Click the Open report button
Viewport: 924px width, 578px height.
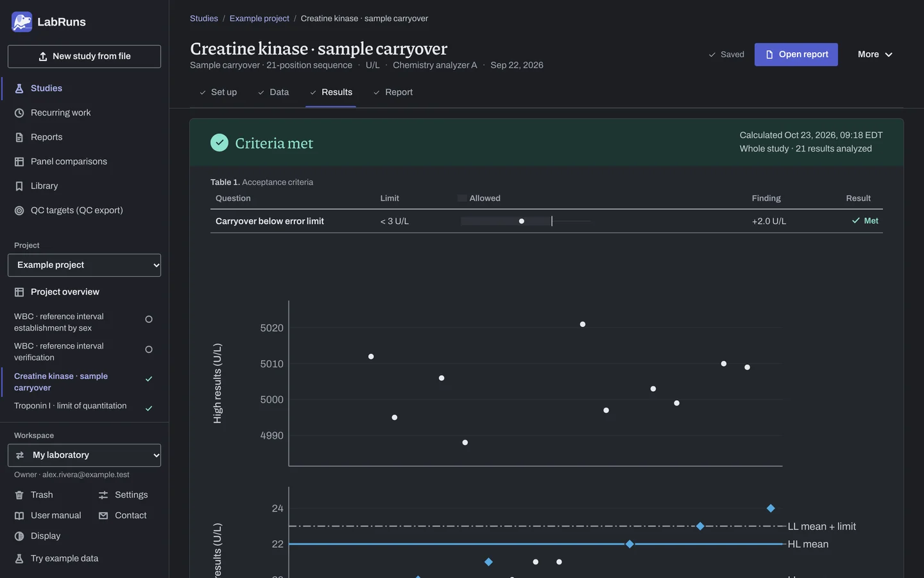[796, 55]
